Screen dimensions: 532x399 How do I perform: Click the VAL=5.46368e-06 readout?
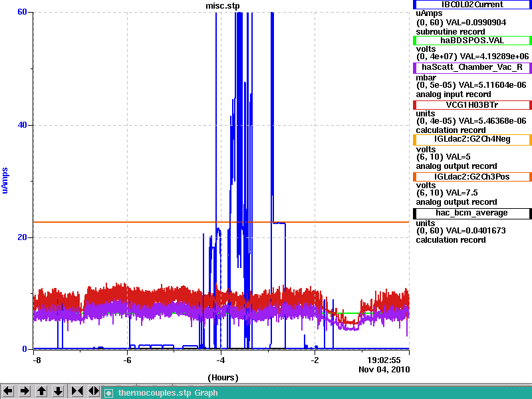click(x=492, y=121)
